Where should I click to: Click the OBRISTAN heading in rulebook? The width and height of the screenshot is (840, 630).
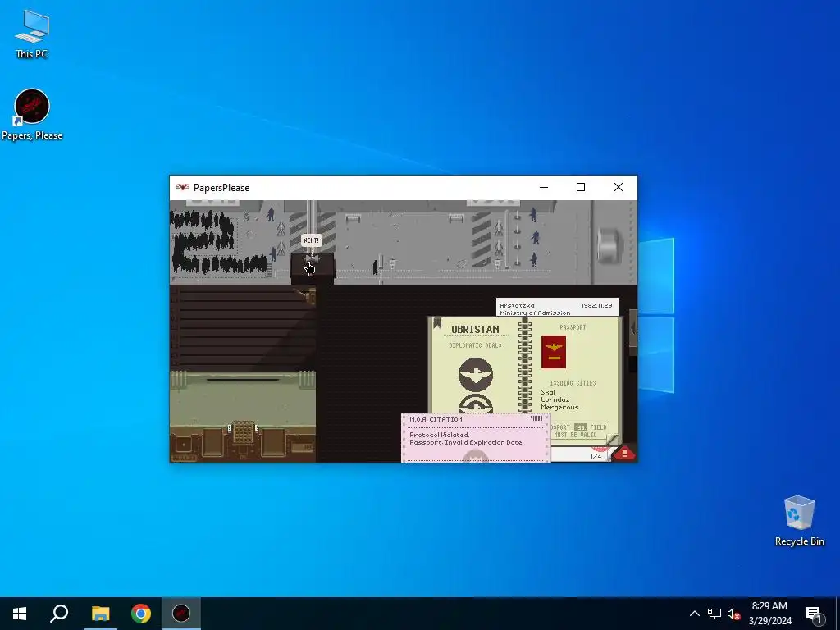tap(475, 329)
